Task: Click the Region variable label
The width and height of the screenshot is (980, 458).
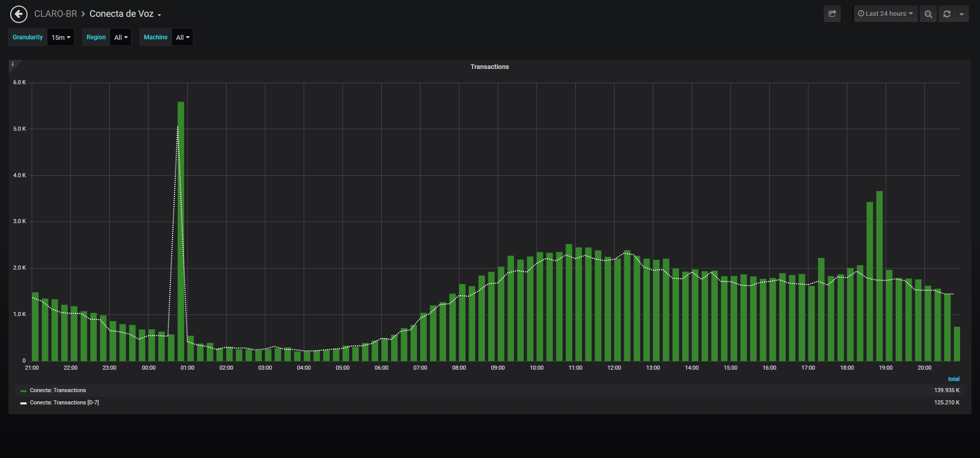Action: (96, 37)
